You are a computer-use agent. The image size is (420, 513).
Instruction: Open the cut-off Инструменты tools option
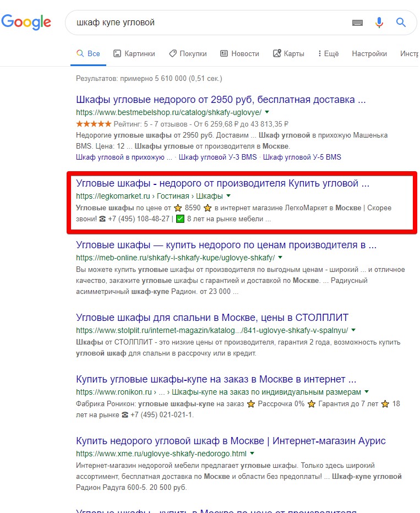tap(410, 53)
